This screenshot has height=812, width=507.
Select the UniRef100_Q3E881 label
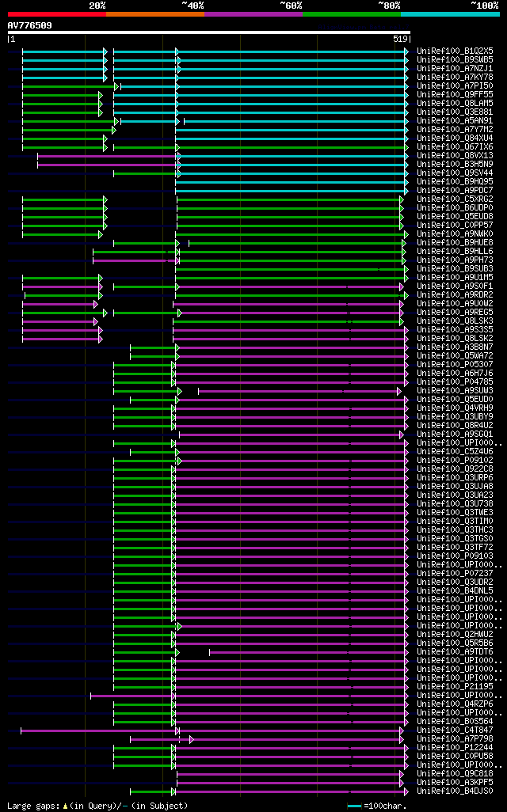[456, 112]
